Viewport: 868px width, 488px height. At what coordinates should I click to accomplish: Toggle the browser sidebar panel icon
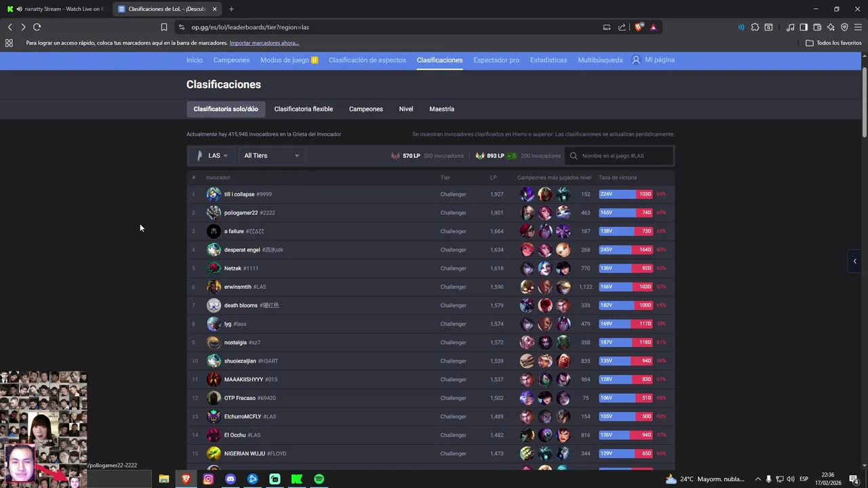804,27
